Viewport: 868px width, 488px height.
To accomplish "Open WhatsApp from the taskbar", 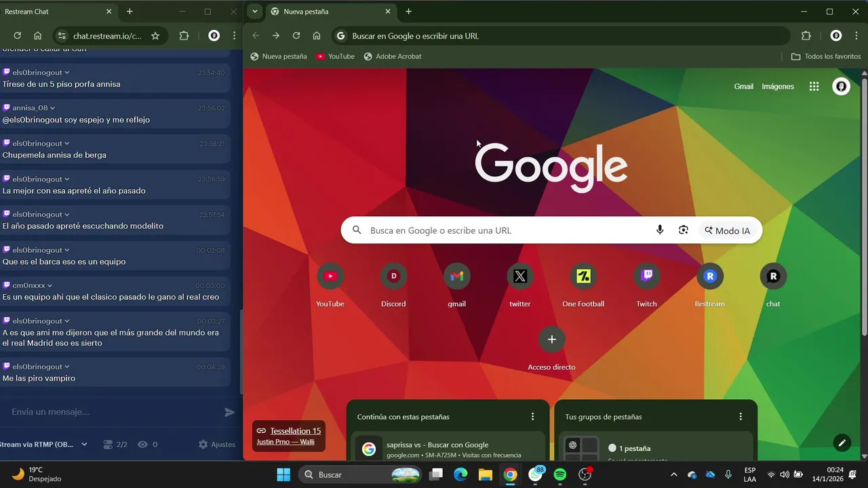I will 536,474.
